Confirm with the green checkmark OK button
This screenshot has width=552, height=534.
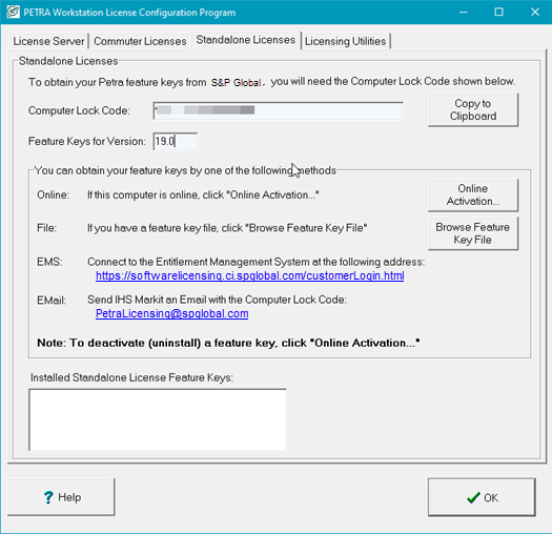[482, 497]
